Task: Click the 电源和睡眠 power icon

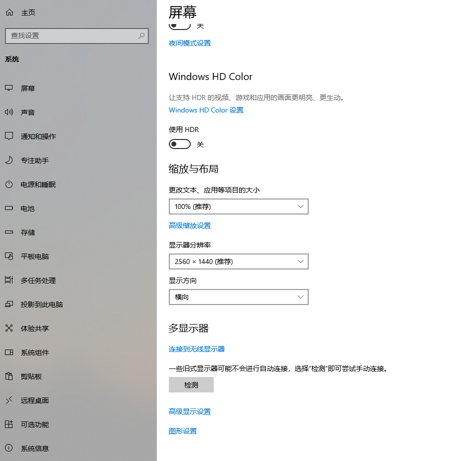Action: 9,184
